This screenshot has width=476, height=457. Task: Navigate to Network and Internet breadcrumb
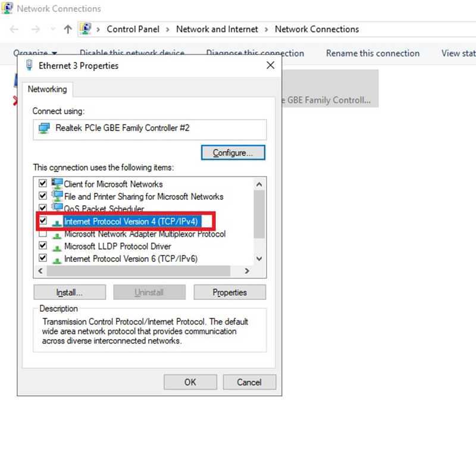(x=217, y=29)
